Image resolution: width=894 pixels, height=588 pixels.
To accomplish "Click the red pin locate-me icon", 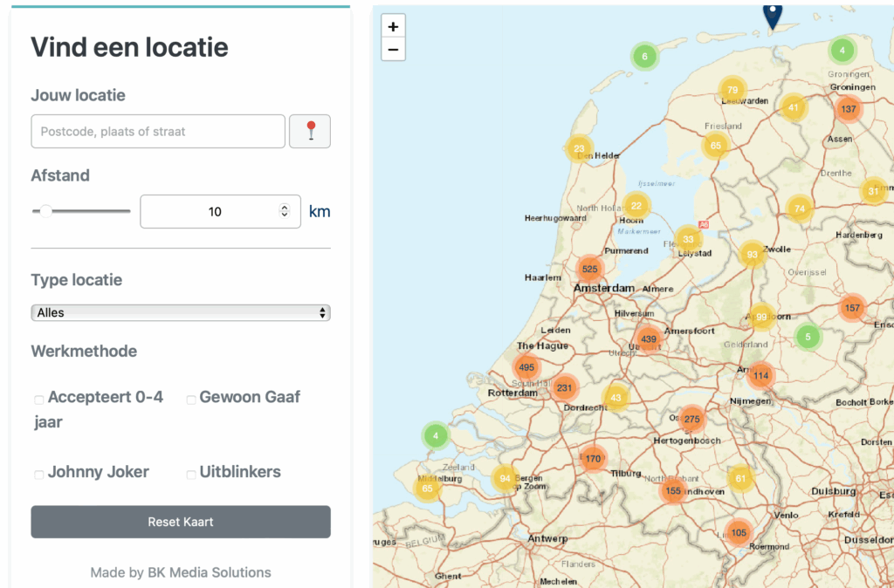I will (x=310, y=132).
